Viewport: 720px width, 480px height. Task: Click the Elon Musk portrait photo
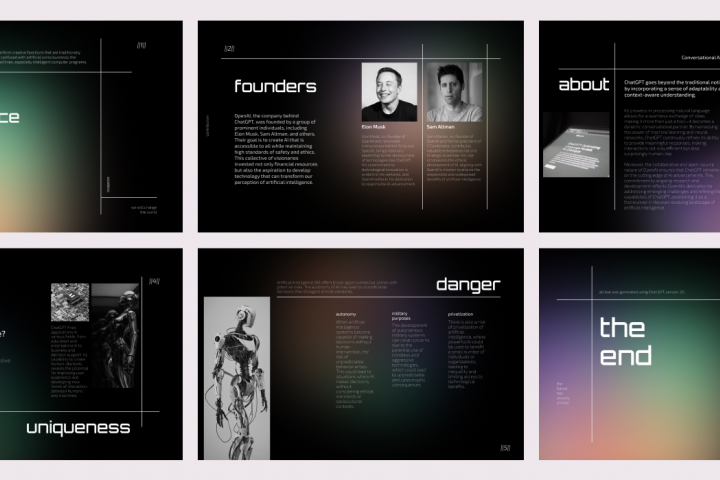[389, 92]
